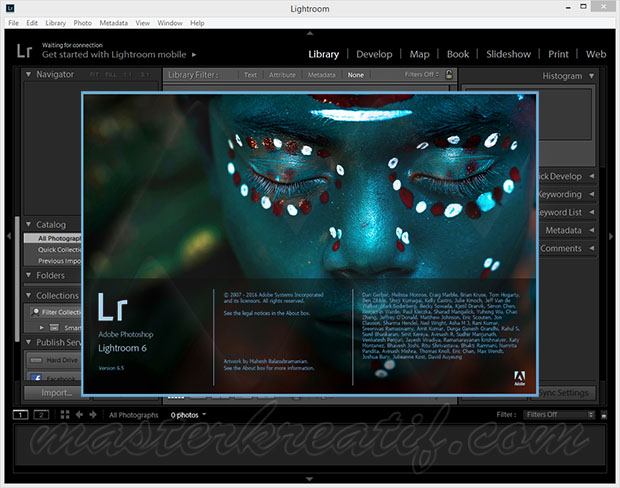This screenshot has width=620, height=488.
Task: Switch to the Print module
Action: coord(558,54)
